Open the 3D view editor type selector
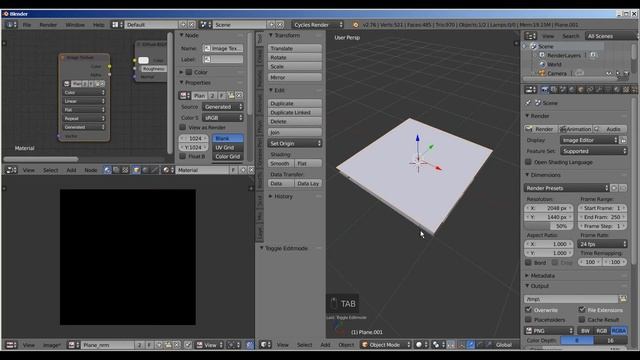The image size is (640, 360). point(266,344)
